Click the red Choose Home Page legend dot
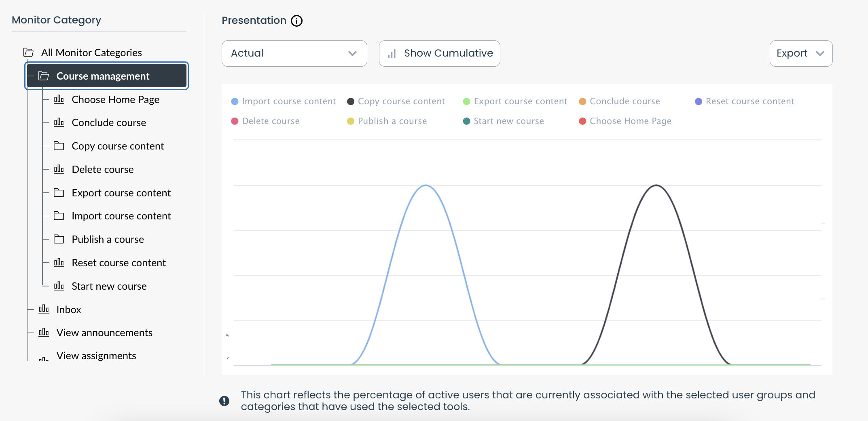Screen dimensions: 868x421 point(582,121)
